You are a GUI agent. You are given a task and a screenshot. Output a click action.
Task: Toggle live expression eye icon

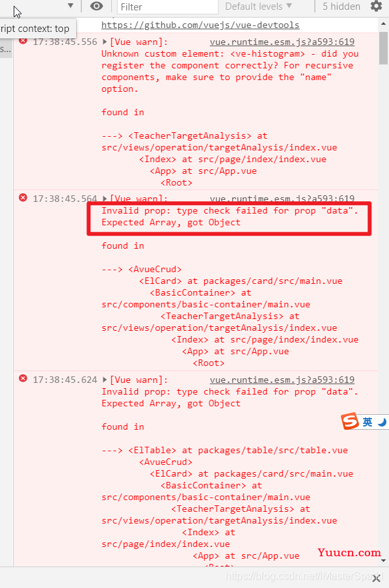coord(96,6)
